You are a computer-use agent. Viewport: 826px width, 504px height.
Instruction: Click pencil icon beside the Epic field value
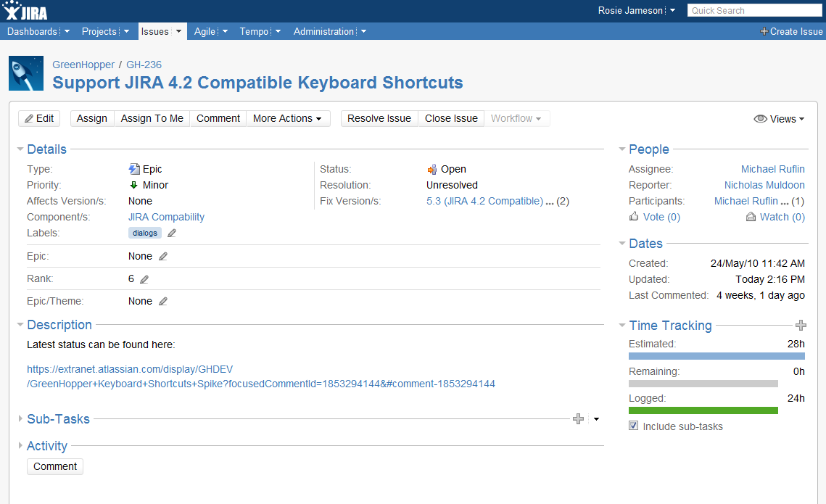click(163, 256)
